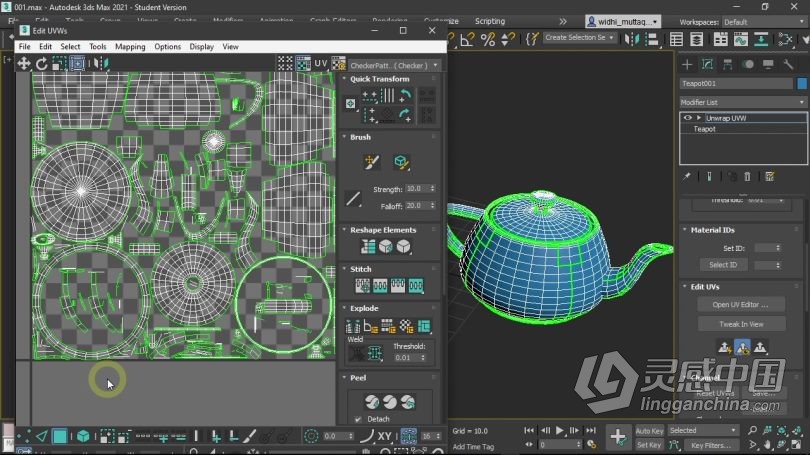This screenshot has height=455, width=810.
Task: Open the Workspaces Default dropdown
Action: click(x=764, y=22)
